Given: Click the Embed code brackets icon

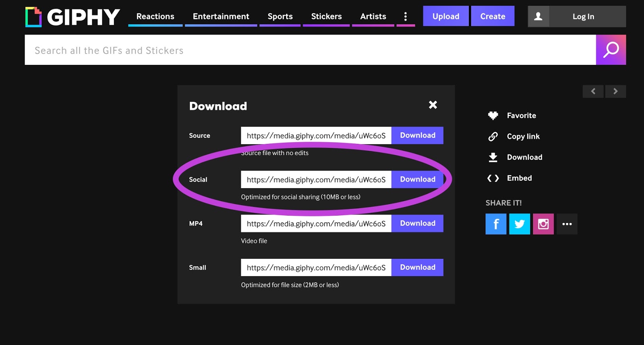Looking at the screenshot, I should pos(493,178).
